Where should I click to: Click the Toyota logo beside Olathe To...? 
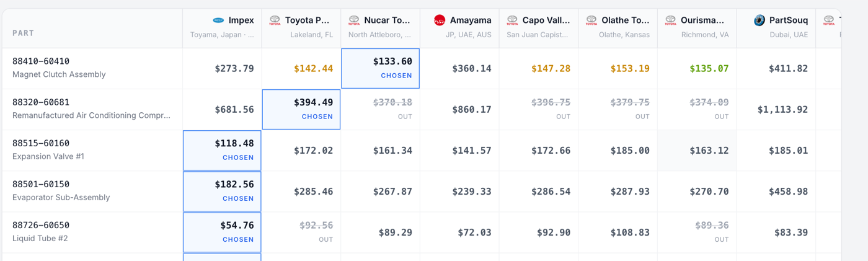[591, 20]
